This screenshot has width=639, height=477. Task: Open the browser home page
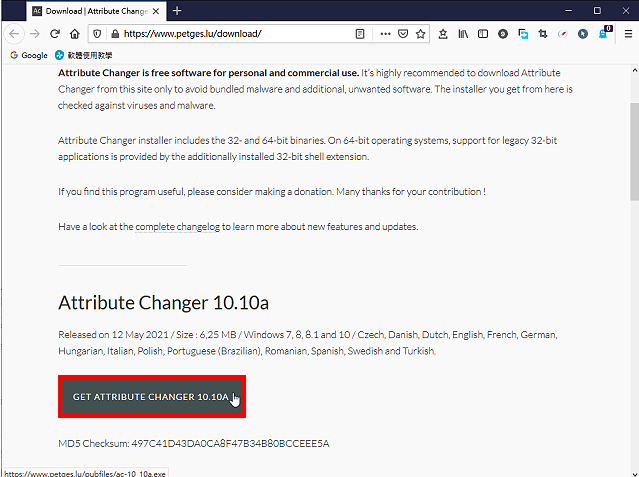click(75, 34)
